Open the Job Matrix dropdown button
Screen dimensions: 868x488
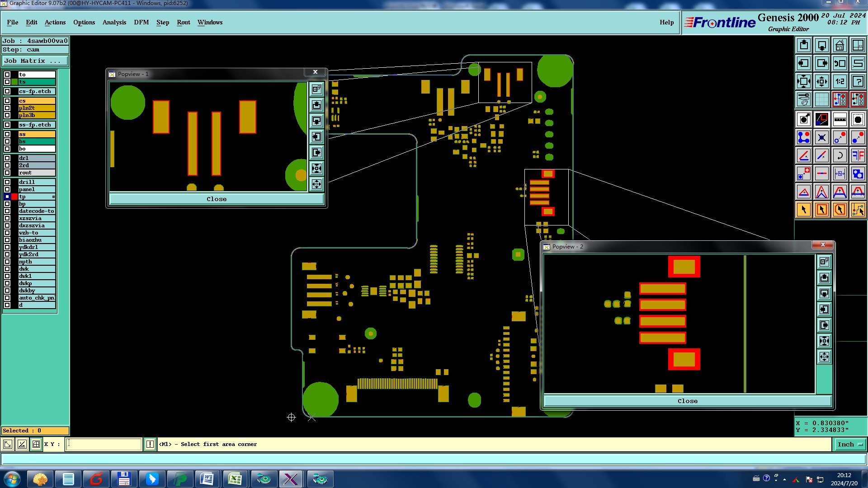(x=35, y=61)
